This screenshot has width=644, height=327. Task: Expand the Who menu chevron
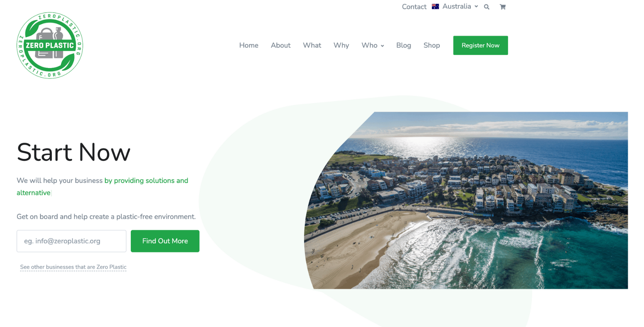coord(382,46)
